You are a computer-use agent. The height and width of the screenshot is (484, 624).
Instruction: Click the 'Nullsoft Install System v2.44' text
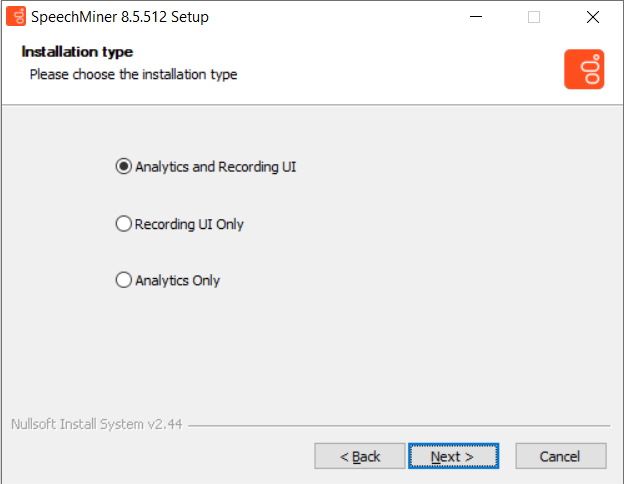[x=96, y=423]
